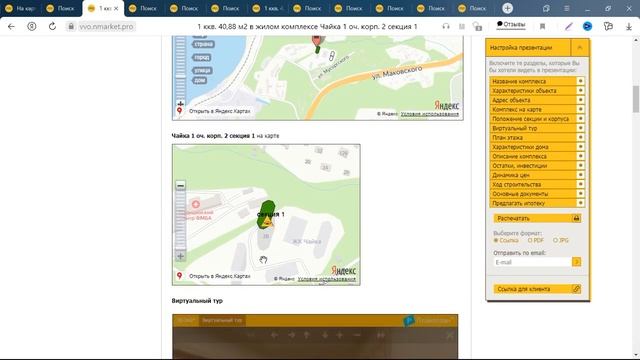Click the Распечатать print button
This screenshot has width=640, height=360.
[x=537, y=218]
